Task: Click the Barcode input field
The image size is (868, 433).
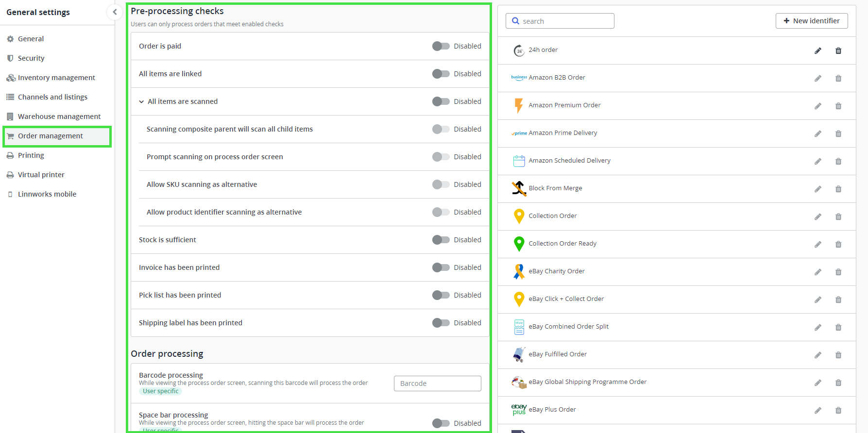Action: click(437, 383)
